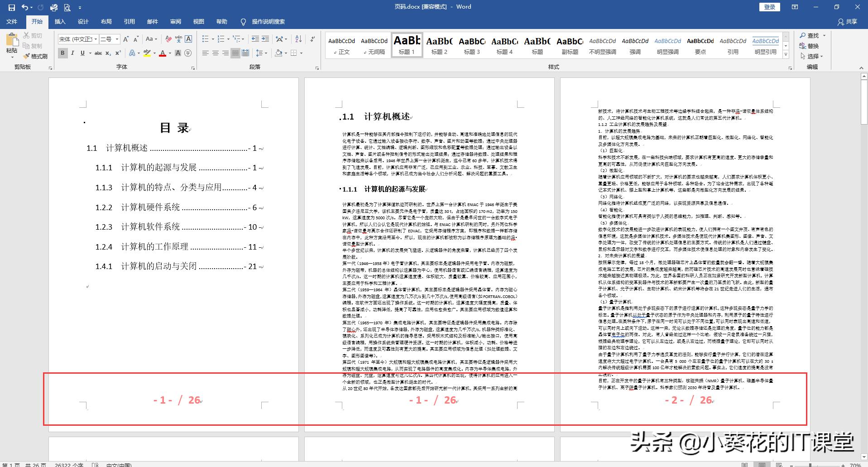Apply the 标题 1 style

406,44
